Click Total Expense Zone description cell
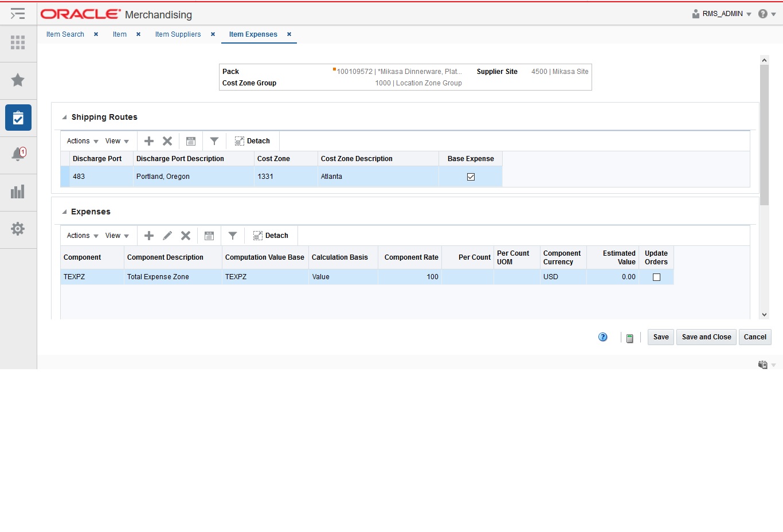The width and height of the screenshot is (783, 532). [173, 277]
